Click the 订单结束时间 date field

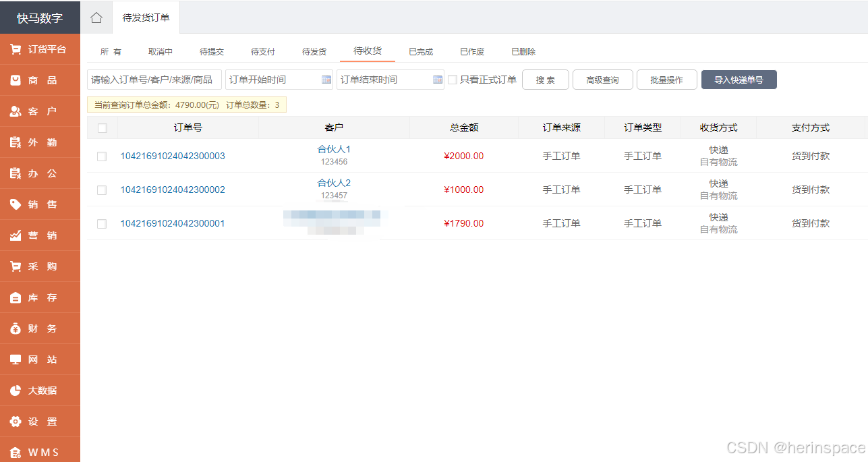click(390, 80)
